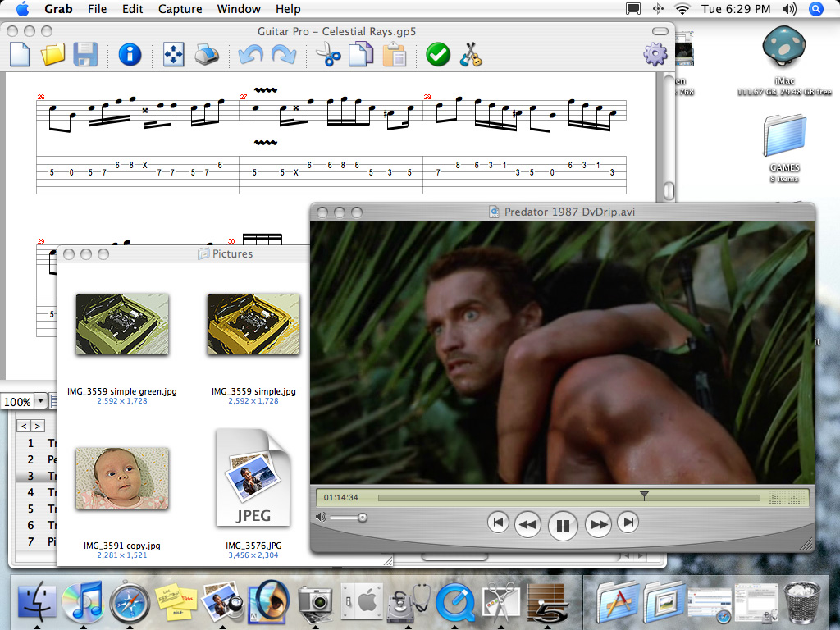Click the New document icon in Guitar Pro
This screenshot has height=630, width=840.
(20, 55)
